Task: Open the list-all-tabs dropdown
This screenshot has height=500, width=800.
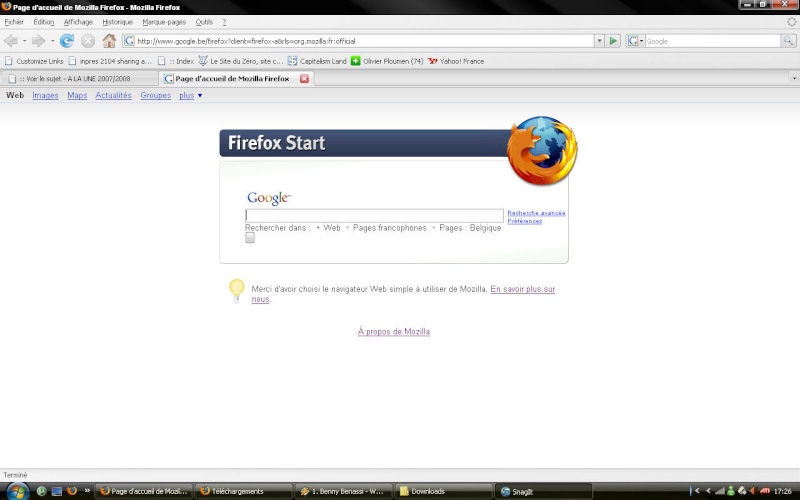Action: click(x=794, y=79)
